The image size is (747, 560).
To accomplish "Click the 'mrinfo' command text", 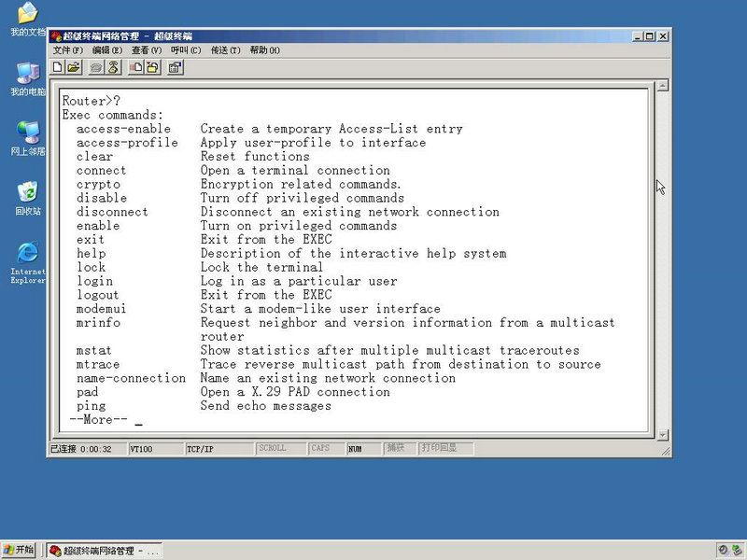I will (98, 322).
